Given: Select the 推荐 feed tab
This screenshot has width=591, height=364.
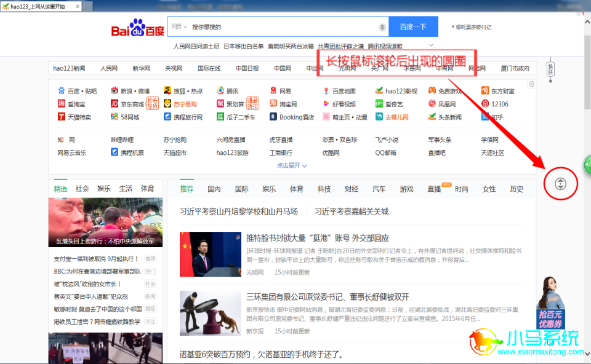Looking at the screenshot, I should (x=187, y=189).
